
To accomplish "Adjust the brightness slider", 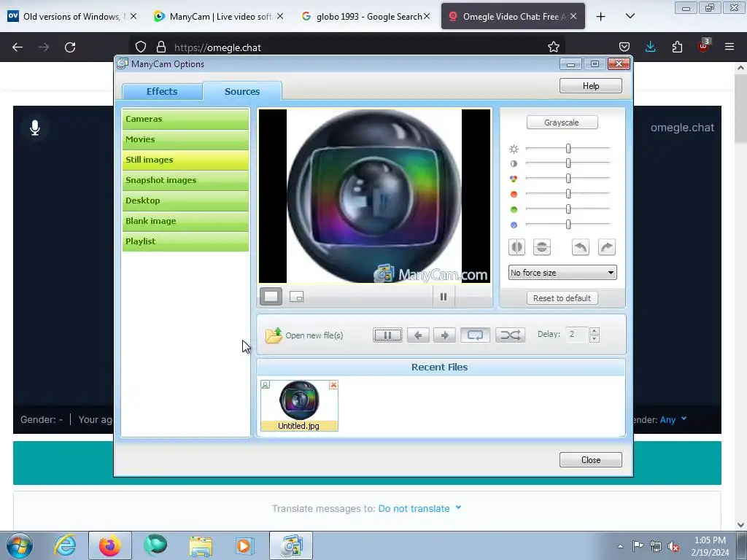I will point(568,149).
